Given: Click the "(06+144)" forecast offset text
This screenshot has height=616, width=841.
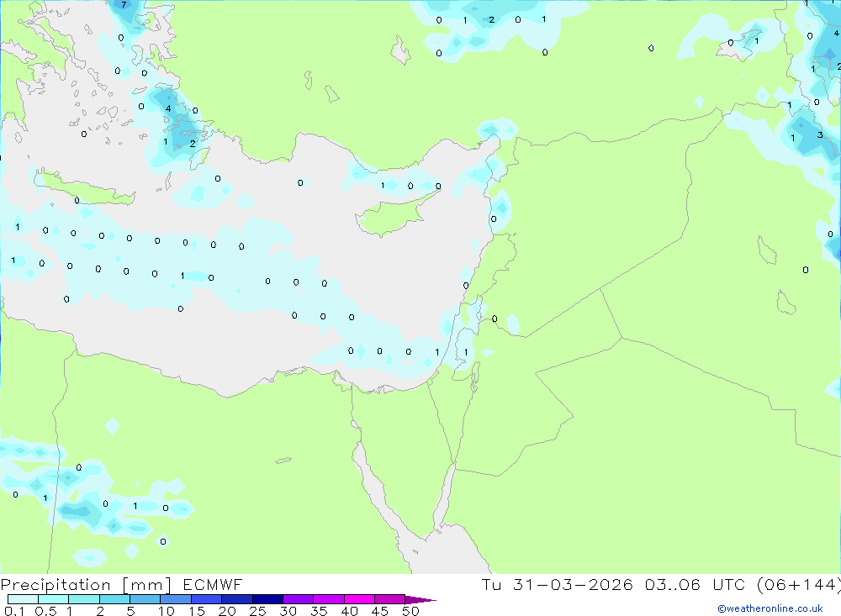Looking at the screenshot, I should [799, 584].
